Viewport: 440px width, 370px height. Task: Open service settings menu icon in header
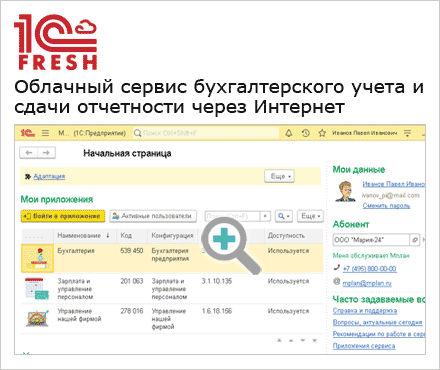[407, 133]
